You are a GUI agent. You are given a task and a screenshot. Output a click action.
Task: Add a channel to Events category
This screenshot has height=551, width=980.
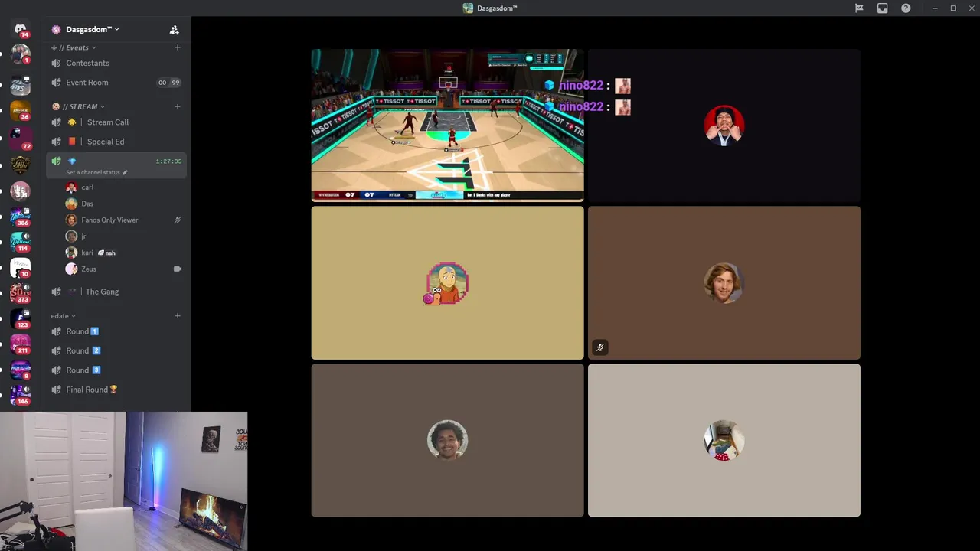tap(178, 47)
